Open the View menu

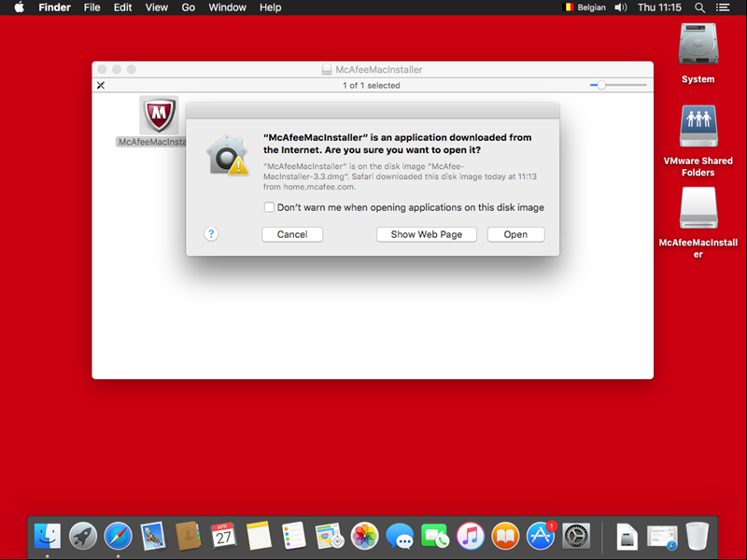[156, 7]
